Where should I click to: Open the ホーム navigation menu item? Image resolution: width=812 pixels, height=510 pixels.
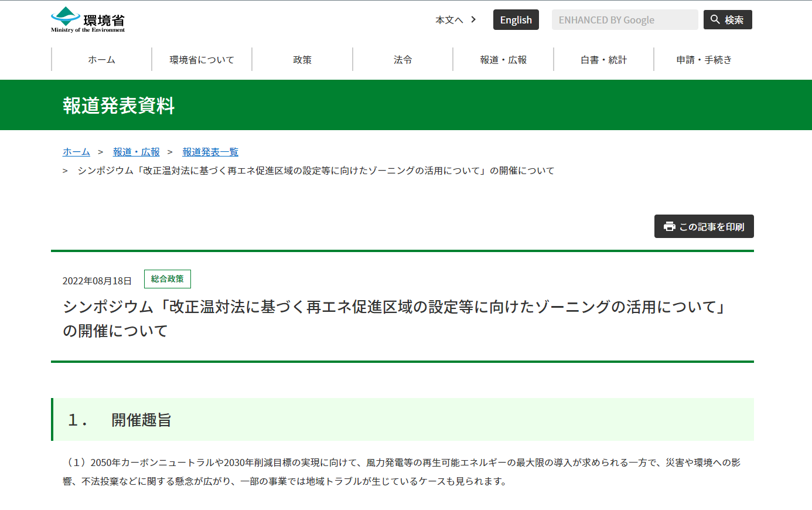(101, 60)
